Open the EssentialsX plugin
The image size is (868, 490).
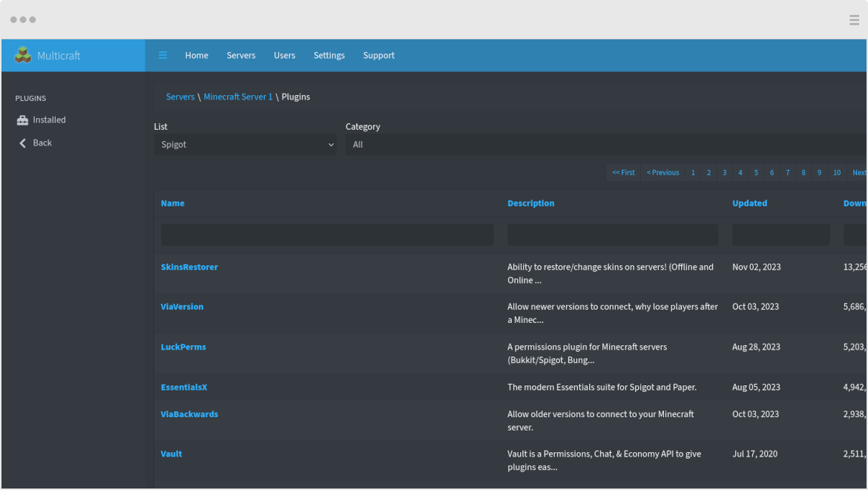(x=184, y=388)
